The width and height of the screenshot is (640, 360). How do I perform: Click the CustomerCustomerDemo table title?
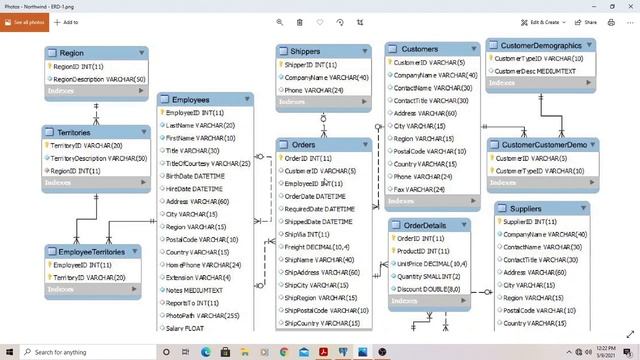[x=544, y=144]
